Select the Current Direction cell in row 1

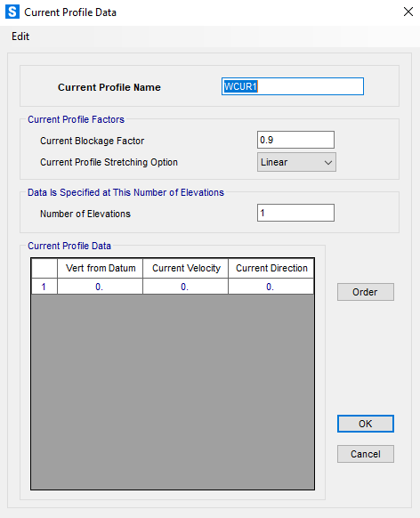pyautogui.click(x=271, y=287)
